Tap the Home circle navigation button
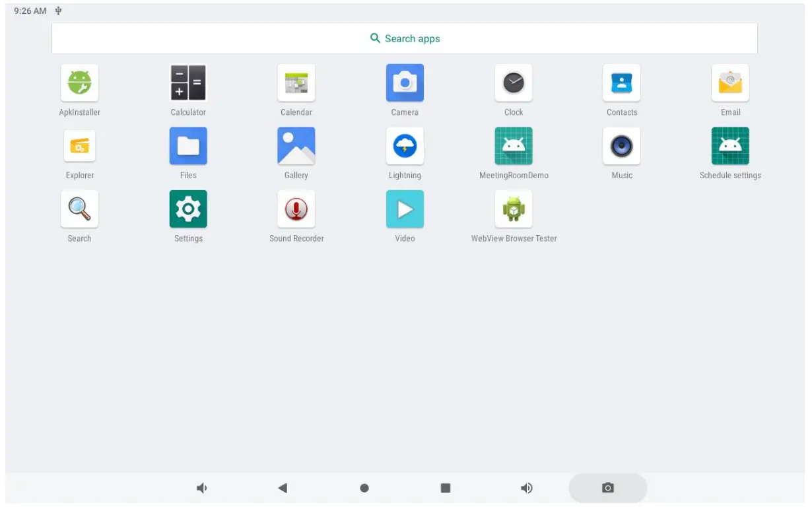Image resolution: width=812 pixels, height=509 pixels. pos(364,488)
